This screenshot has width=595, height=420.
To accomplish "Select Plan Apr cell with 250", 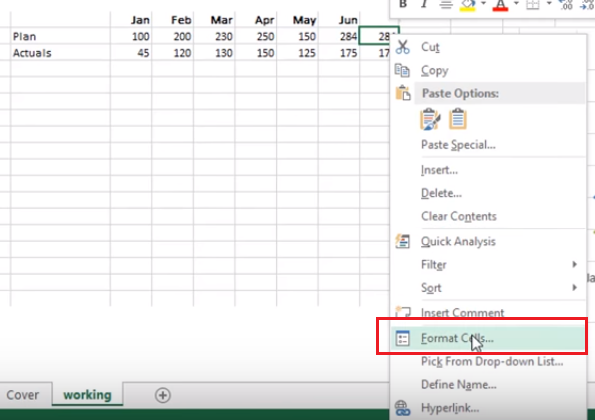I will [x=256, y=36].
